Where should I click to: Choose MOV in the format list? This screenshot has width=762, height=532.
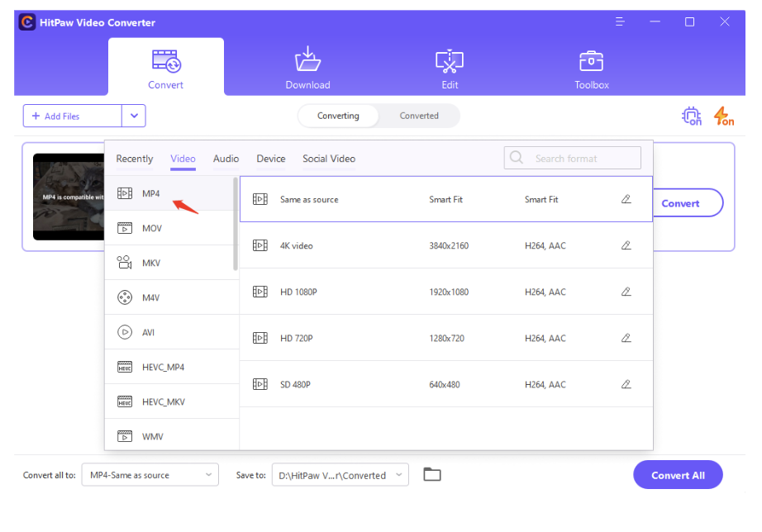click(x=169, y=228)
